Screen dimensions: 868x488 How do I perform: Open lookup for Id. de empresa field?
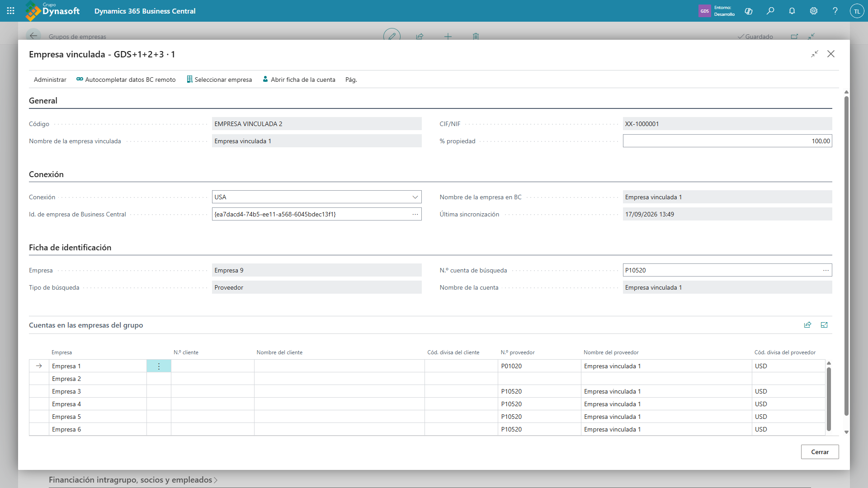415,214
